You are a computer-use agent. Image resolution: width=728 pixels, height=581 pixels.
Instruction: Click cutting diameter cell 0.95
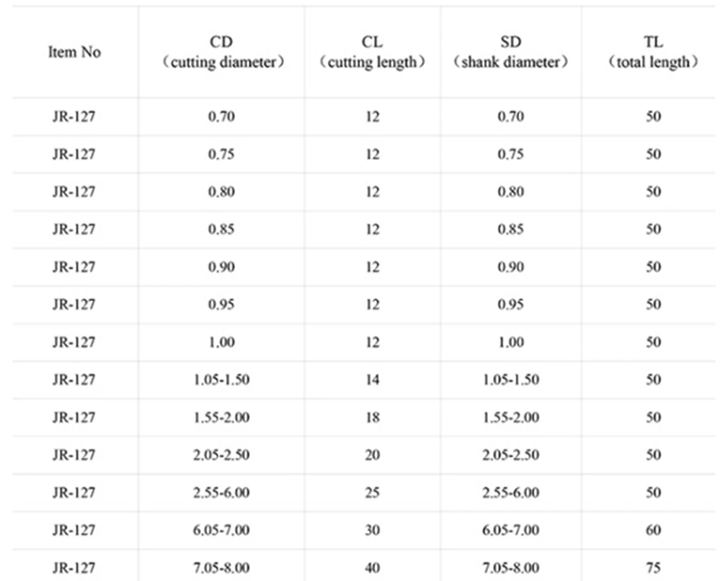[222, 304]
